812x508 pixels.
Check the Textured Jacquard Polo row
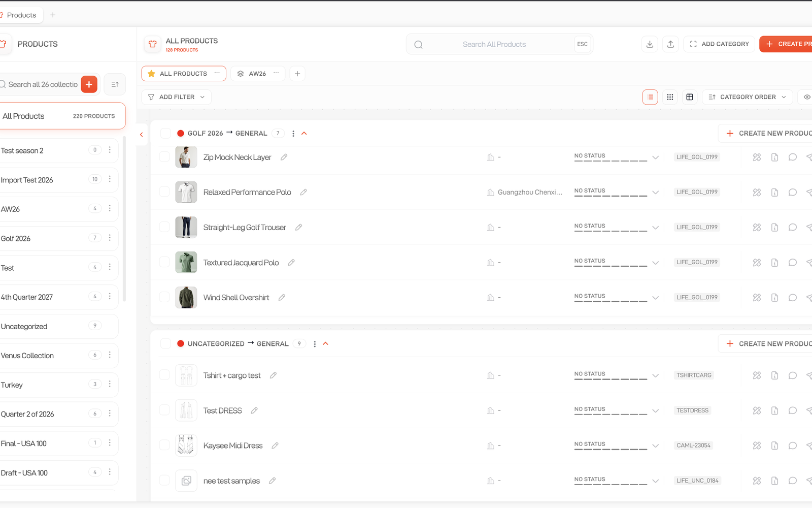point(164,262)
